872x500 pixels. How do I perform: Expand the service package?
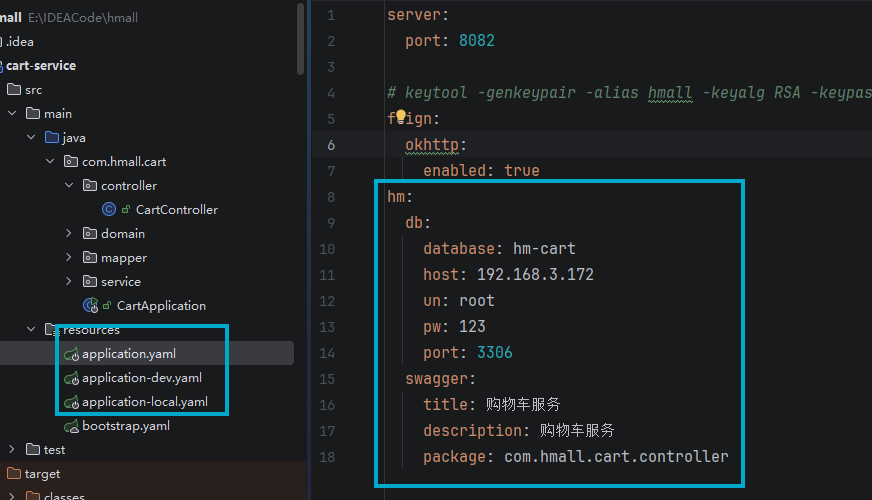point(69,281)
